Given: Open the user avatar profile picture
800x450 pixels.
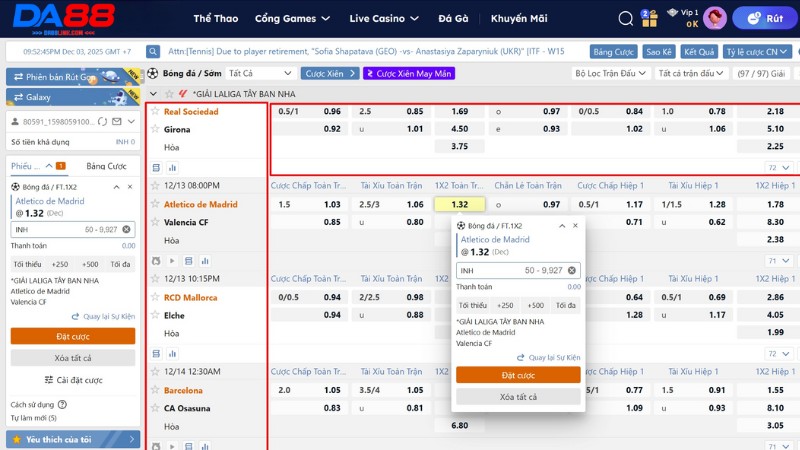Looking at the screenshot, I should tap(715, 18).
